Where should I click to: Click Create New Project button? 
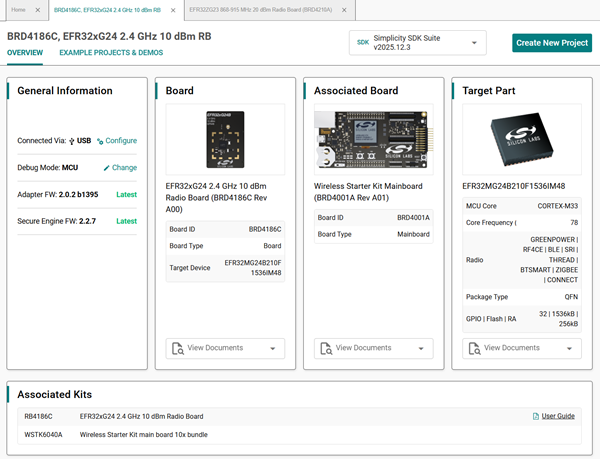pos(552,43)
